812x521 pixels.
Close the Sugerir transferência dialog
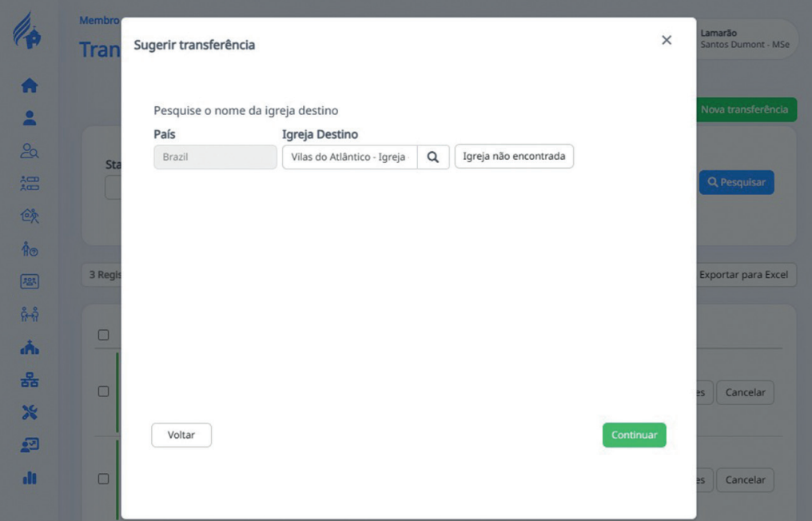[666, 40]
